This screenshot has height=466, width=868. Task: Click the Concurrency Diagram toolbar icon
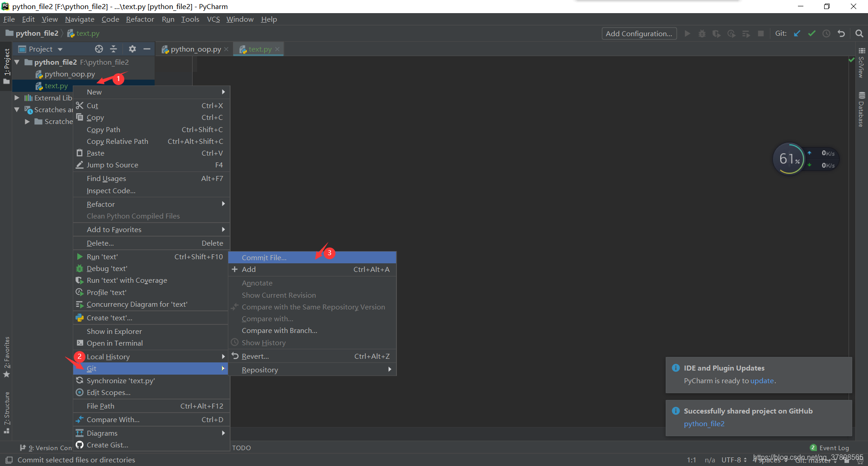coord(746,33)
